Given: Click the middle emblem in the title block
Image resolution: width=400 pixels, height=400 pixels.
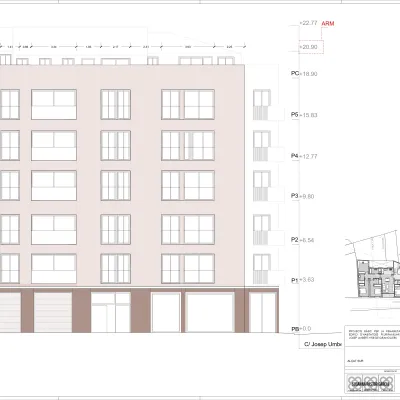Looking at the screenshot, I should [370, 383].
